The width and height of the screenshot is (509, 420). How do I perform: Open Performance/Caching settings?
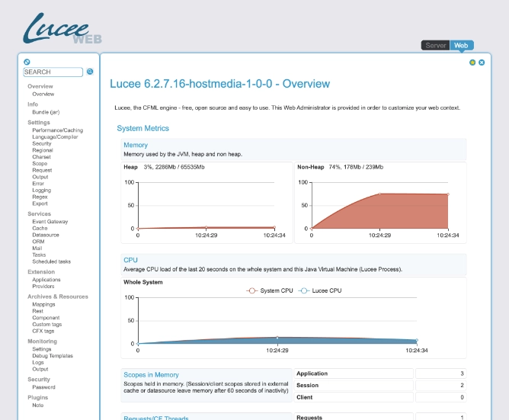click(x=57, y=130)
